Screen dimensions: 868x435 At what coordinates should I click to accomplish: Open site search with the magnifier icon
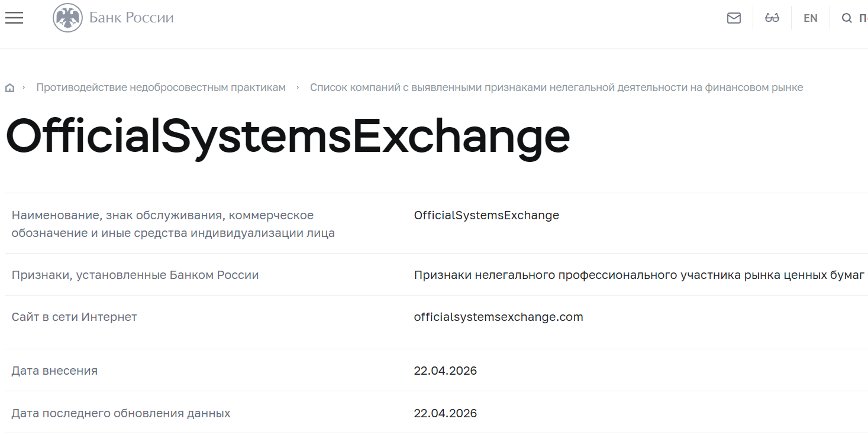pyautogui.click(x=846, y=18)
